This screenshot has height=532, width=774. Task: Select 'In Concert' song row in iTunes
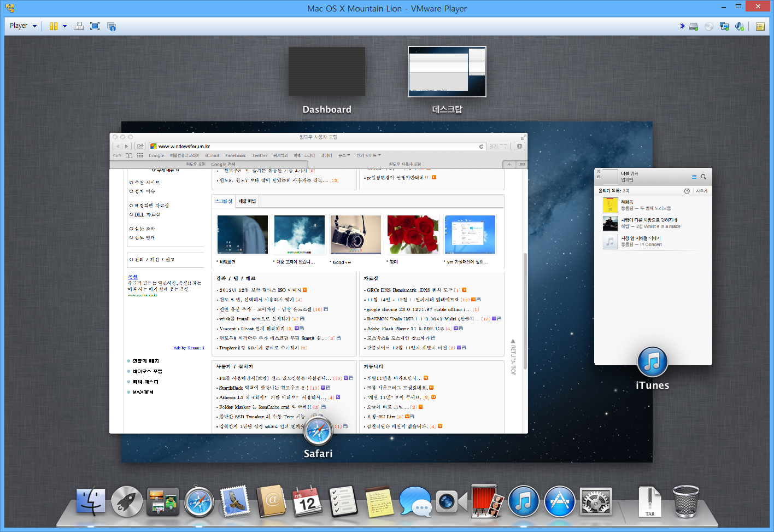(x=653, y=241)
